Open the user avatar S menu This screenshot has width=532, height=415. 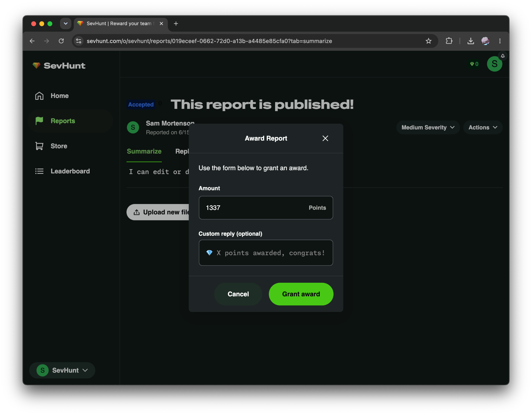pyautogui.click(x=494, y=64)
